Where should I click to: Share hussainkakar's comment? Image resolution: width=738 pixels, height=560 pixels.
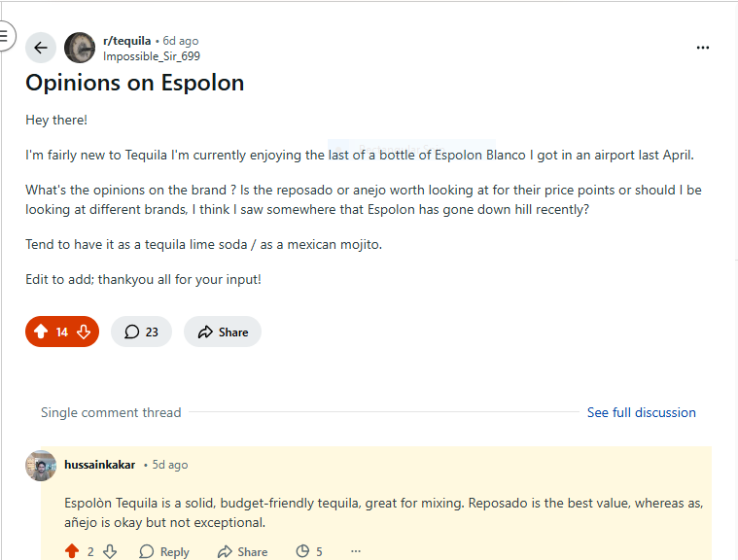[242, 551]
